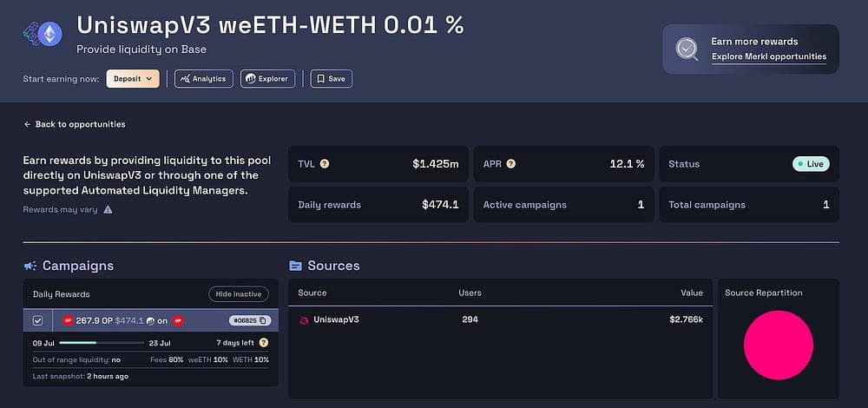
Task: Open the Explorer button
Action: tap(267, 79)
